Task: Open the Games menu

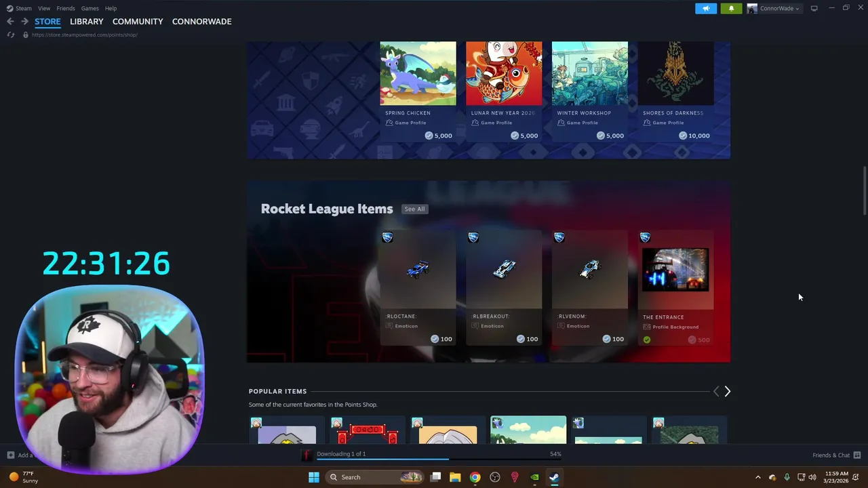Action: click(90, 8)
